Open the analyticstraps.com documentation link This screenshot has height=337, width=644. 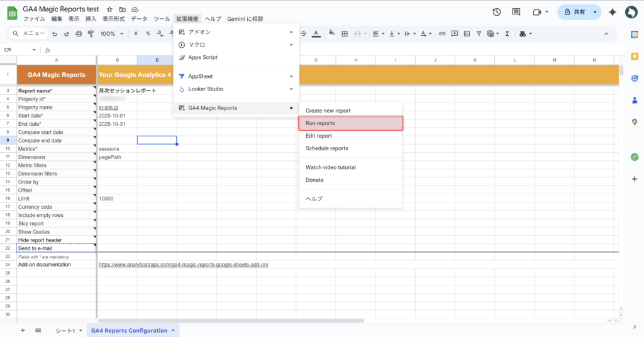(x=184, y=265)
